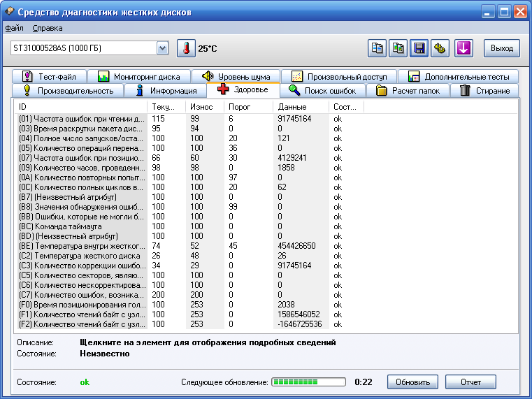Open the Файл menu
This screenshot has width=532, height=399.
tap(14, 28)
